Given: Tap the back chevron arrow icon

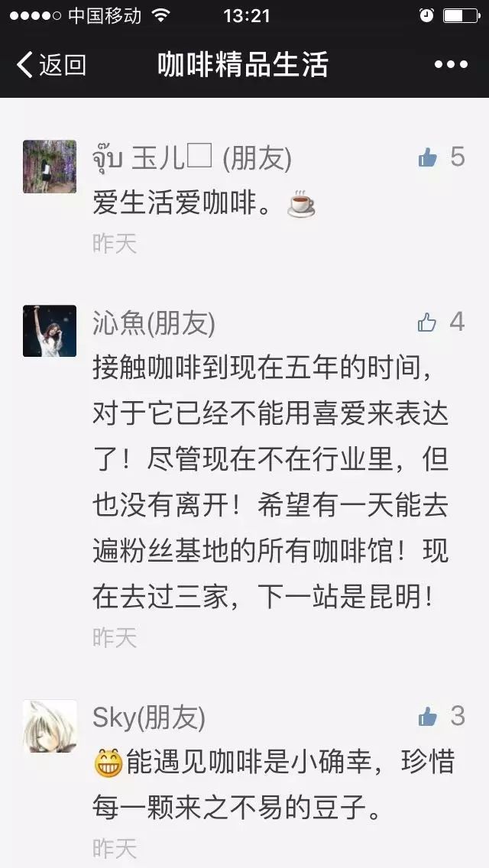Looking at the screenshot, I should pyautogui.click(x=24, y=64).
